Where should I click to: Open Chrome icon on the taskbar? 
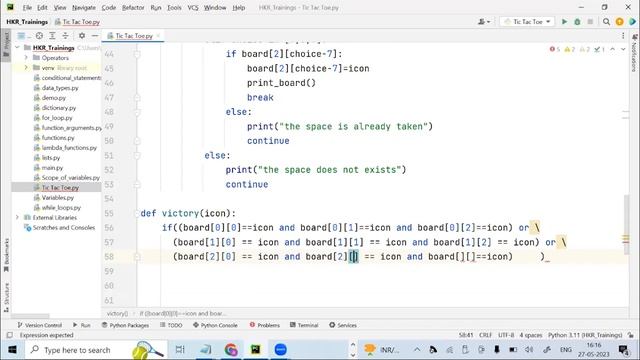coord(231,350)
